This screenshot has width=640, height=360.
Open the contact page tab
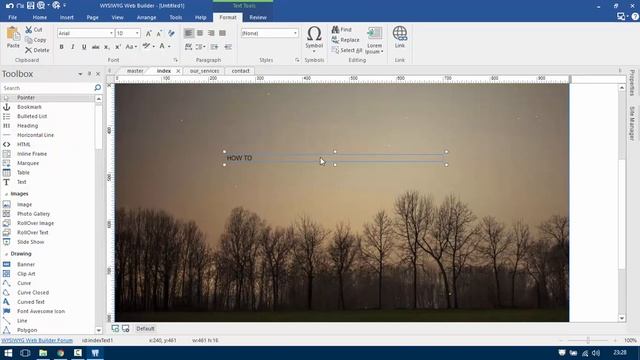click(240, 71)
